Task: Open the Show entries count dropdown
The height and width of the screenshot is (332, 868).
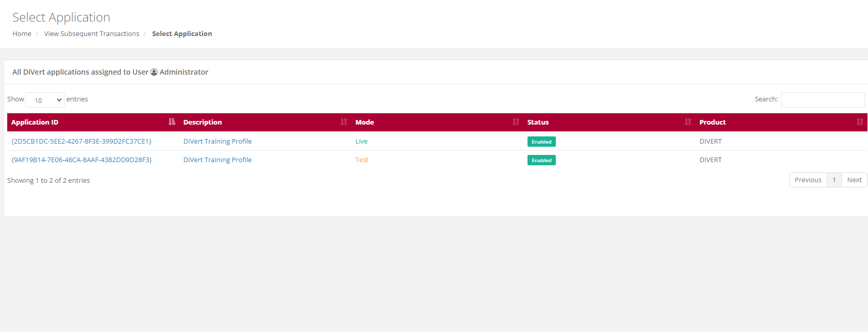Action: click(x=45, y=100)
